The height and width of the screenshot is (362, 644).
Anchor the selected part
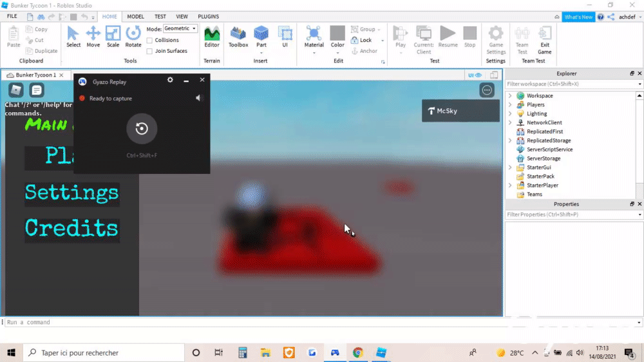[365, 50]
